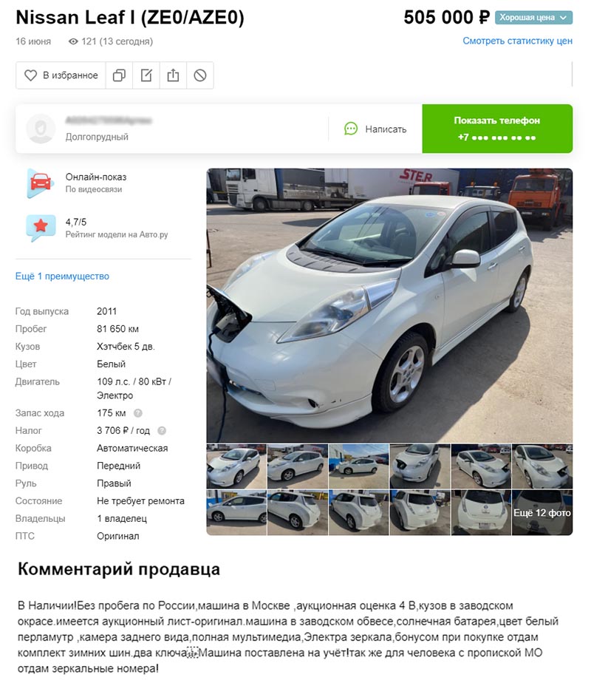Click the star rating icon for 4,7/5
This screenshot has height=700, width=591.
pos(41,227)
